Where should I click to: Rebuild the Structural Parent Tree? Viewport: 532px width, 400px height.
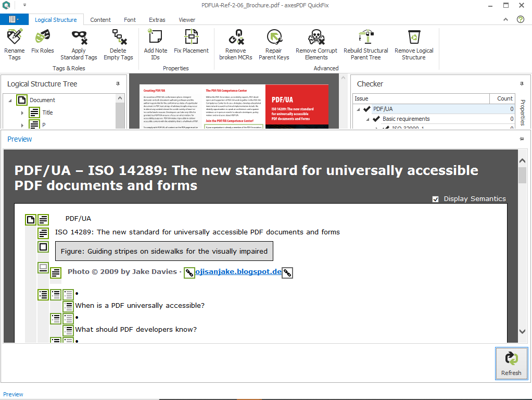tap(366, 45)
